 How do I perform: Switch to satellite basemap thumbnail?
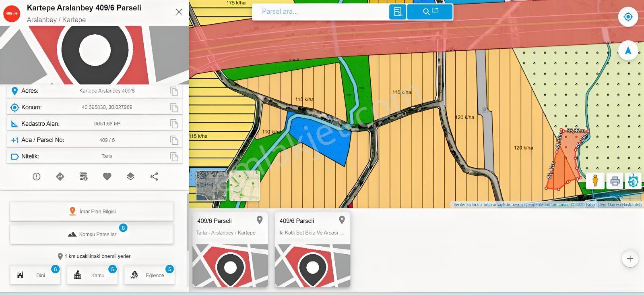point(211,185)
